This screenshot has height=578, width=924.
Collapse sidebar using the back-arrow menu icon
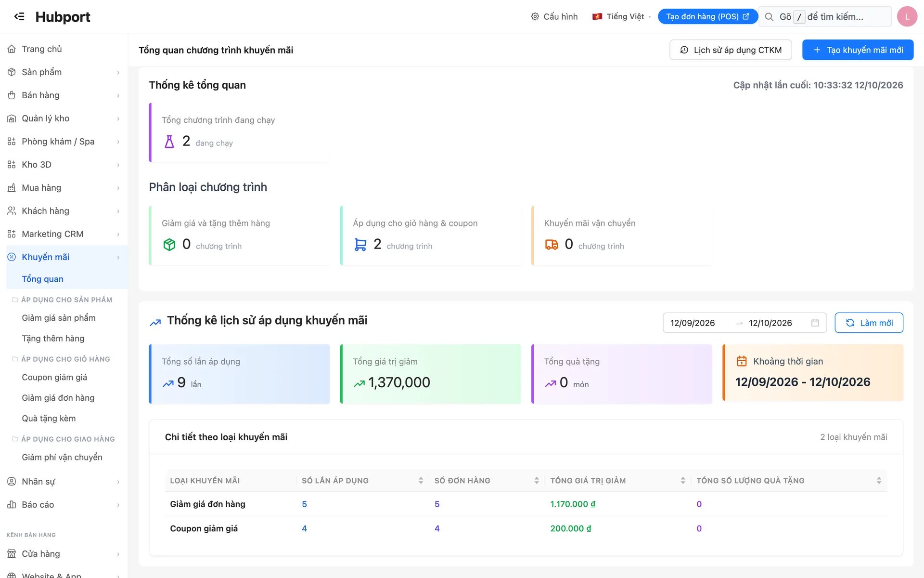pos(19,16)
